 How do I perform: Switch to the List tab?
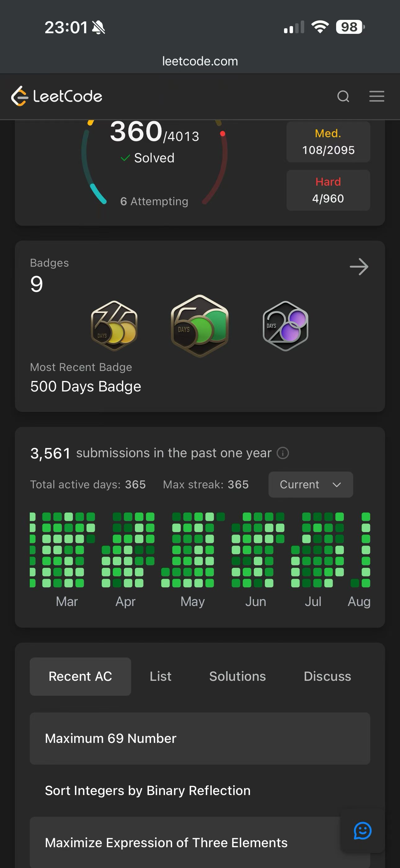pyautogui.click(x=161, y=676)
